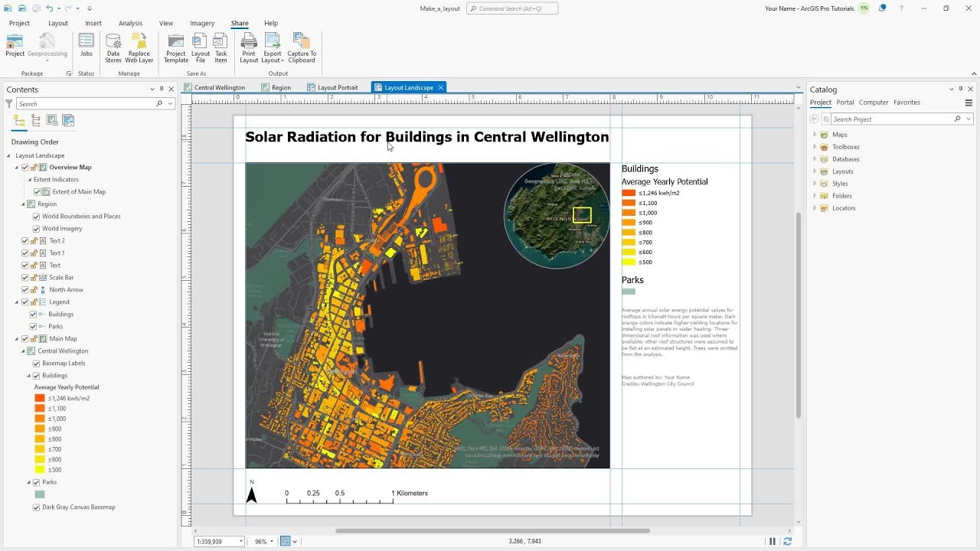Screen dimensions: 980x551
Task: Expand the Styles node in Catalog
Action: click(815, 184)
